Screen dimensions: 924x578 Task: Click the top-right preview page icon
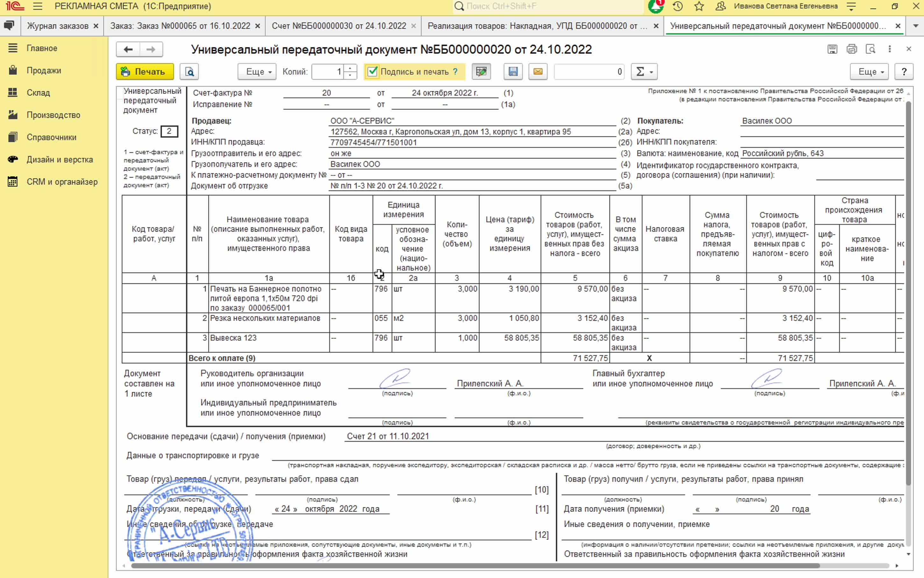[x=871, y=49]
